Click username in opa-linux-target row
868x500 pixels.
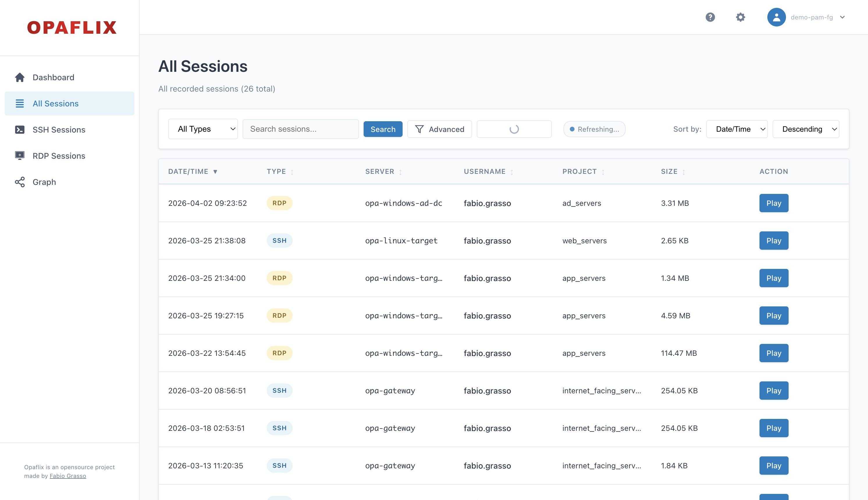coord(487,240)
